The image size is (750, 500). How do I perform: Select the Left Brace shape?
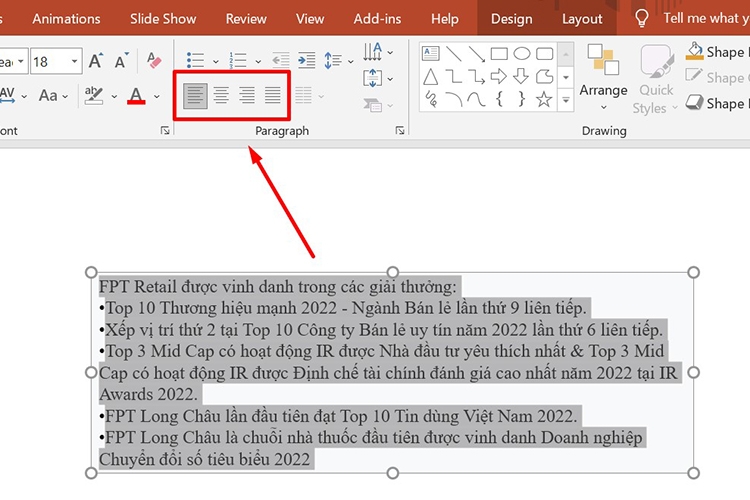(x=499, y=99)
